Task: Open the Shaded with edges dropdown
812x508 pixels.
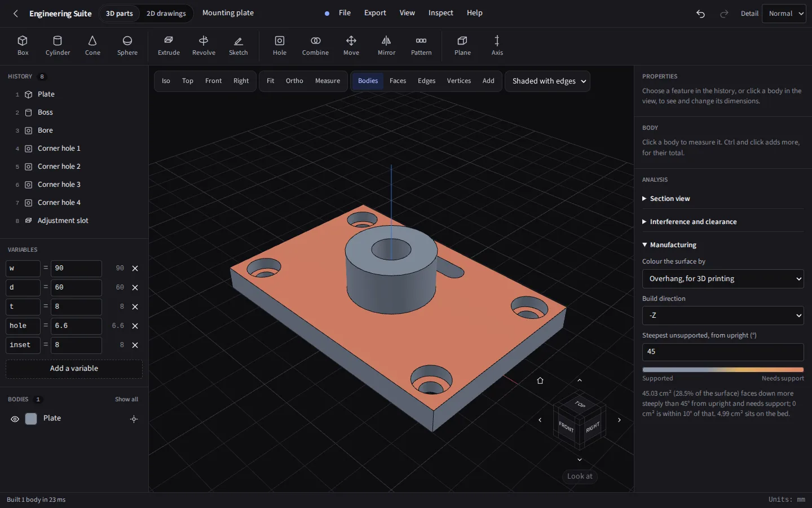Action: [x=548, y=81]
